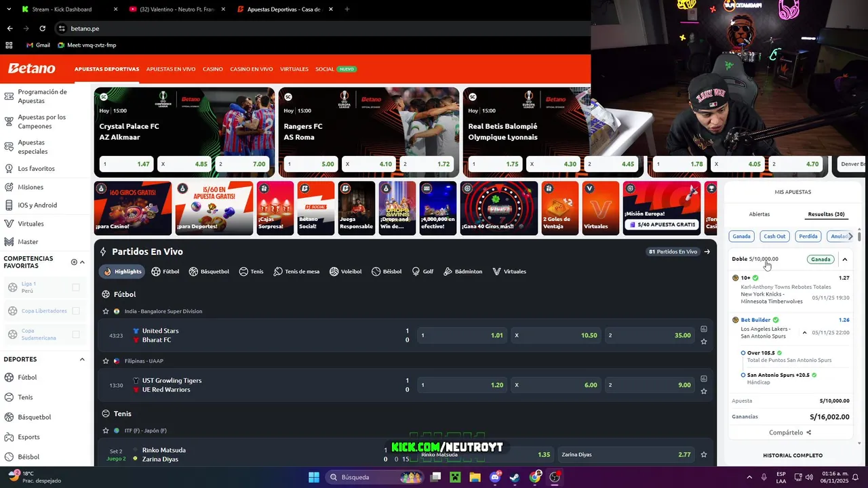Toggle Copa Libertadores favorite checkbox
868x488 pixels.
(x=76, y=311)
